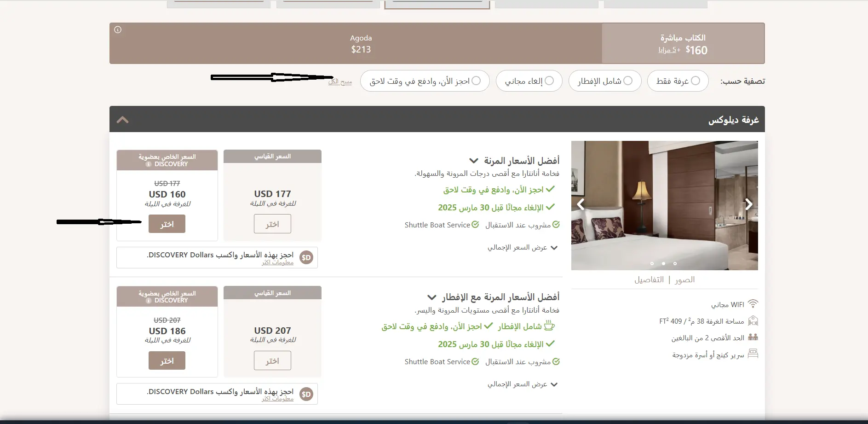Enable the 'إلغاء مجاني' free cancellation filter

coord(549,81)
